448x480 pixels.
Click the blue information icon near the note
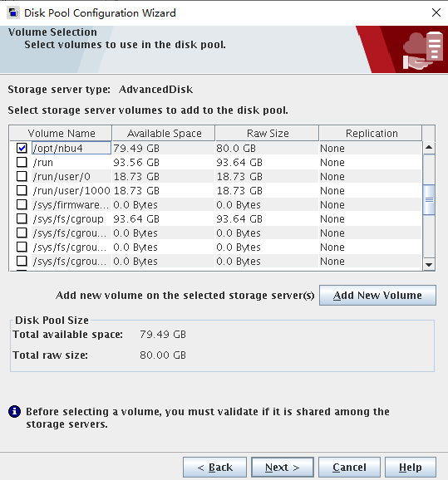click(x=14, y=411)
